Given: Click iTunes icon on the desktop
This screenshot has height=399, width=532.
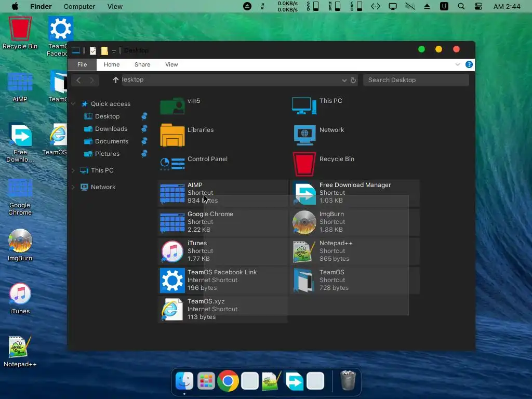Looking at the screenshot, I should click(x=20, y=298).
